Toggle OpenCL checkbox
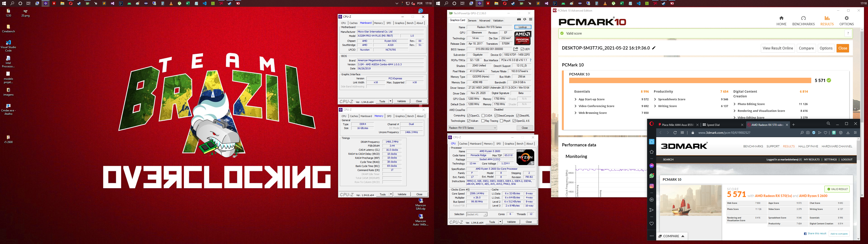 [469, 116]
